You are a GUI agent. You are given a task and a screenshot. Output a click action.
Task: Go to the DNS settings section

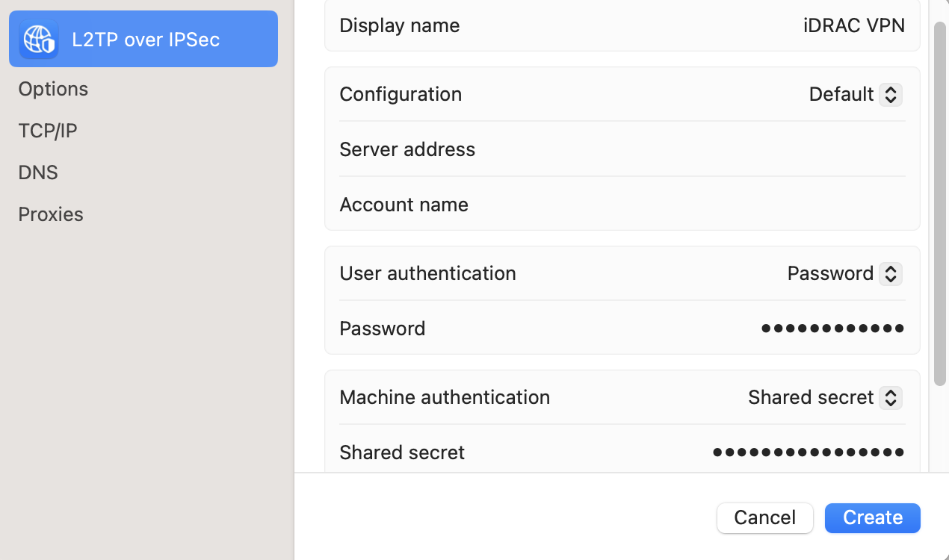coord(38,172)
